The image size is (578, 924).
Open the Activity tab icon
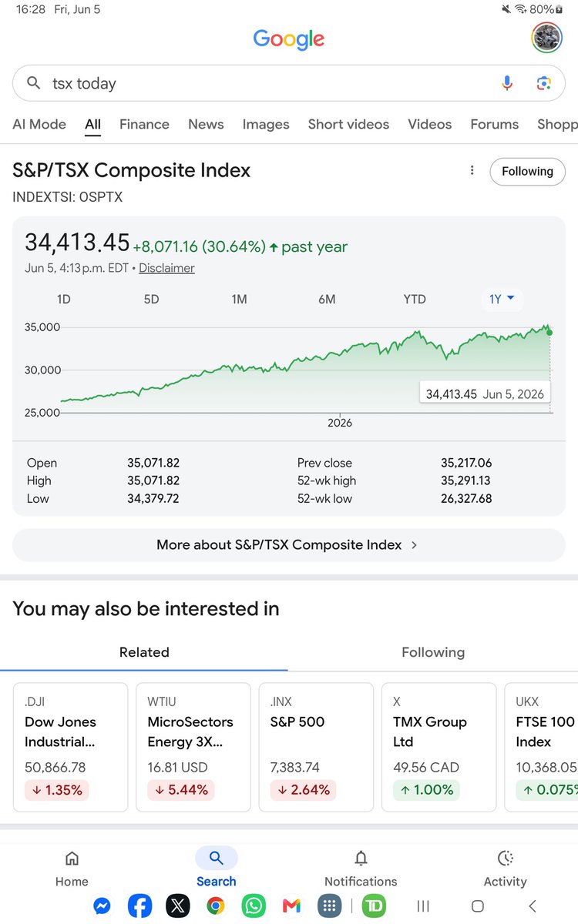[x=506, y=858]
